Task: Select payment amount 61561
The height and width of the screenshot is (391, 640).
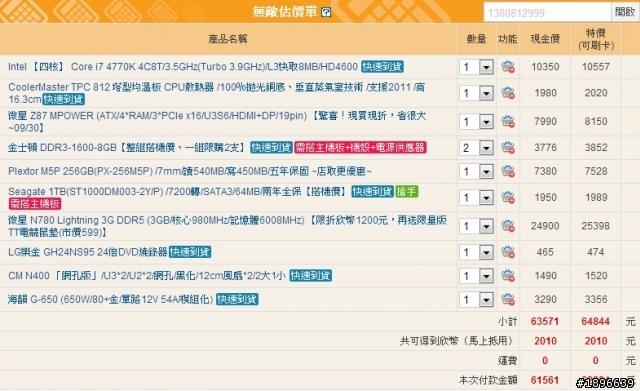Action: [x=545, y=380]
